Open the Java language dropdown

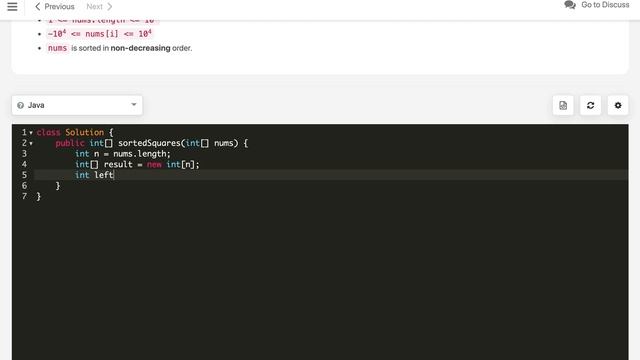click(77, 105)
